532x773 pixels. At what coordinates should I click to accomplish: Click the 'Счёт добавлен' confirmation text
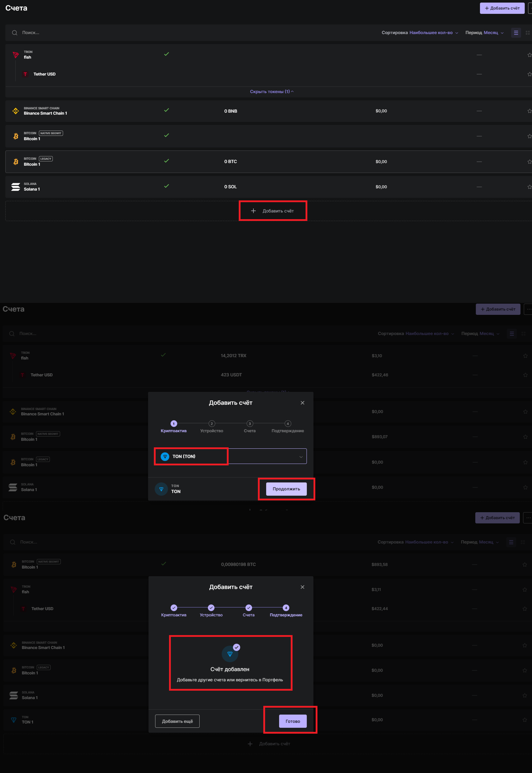(x=230, y=669)
